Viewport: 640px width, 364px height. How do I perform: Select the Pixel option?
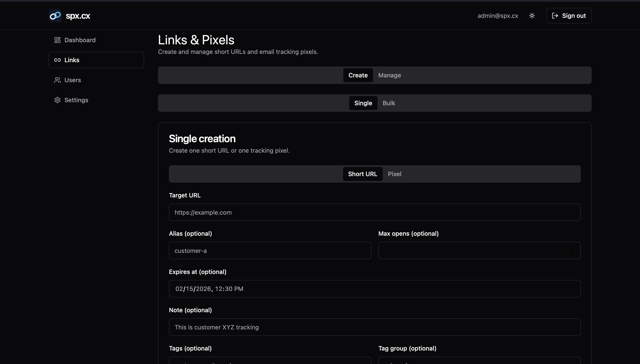point(395,174)
